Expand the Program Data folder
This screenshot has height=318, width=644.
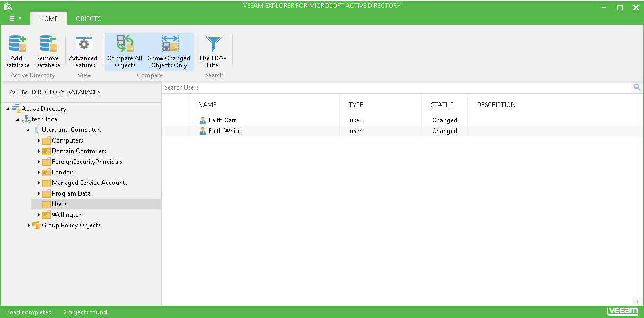38,193
